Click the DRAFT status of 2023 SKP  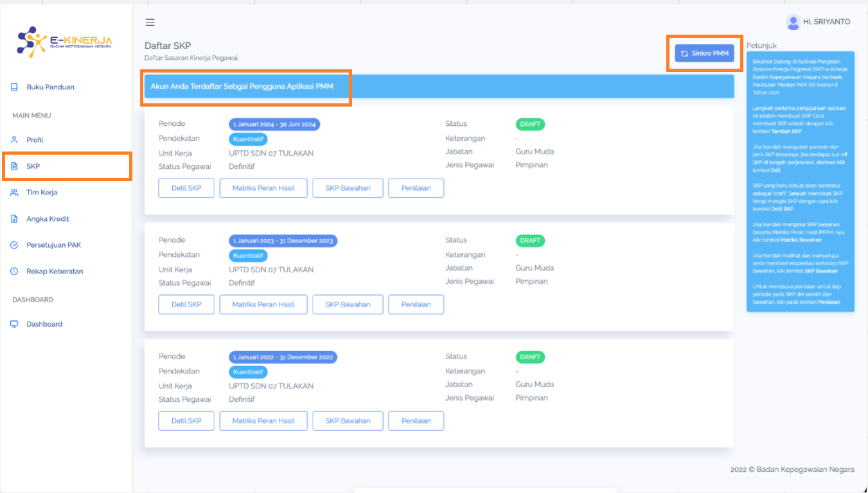coord(530,241)
